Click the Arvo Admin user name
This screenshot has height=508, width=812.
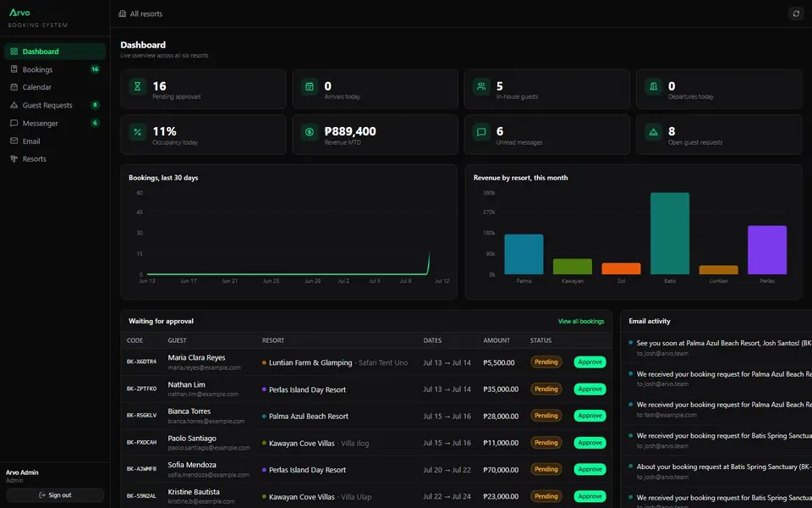pos(22,472)
